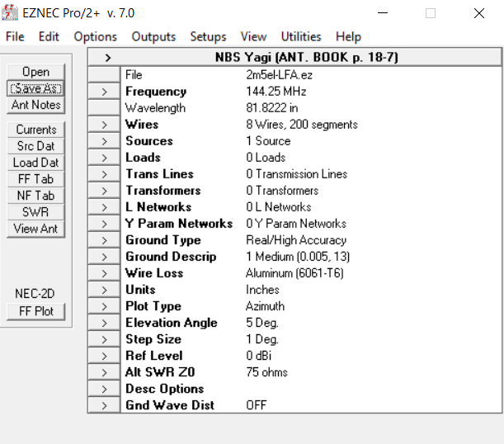Open the Wires editor arrow button

[104, 125]
